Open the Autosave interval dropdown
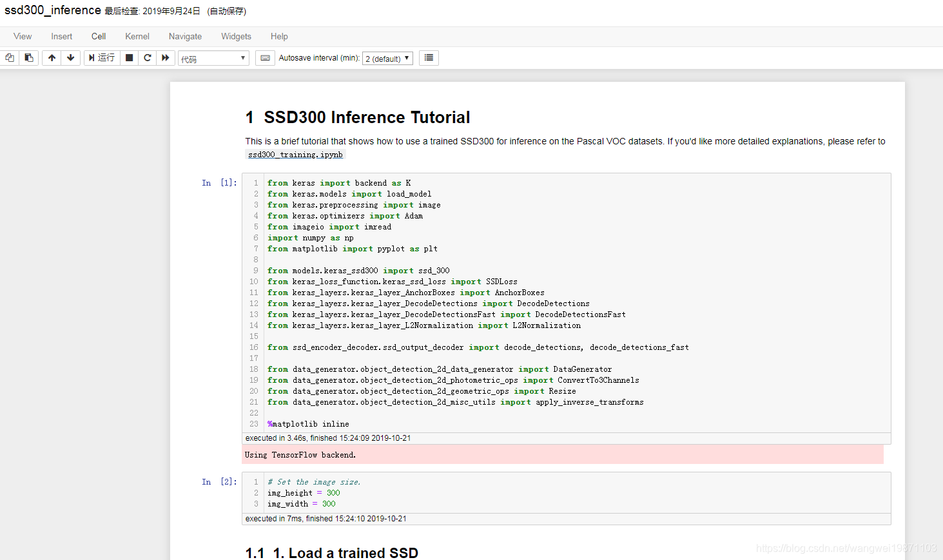The image size is (943, 560). point(387,59)
